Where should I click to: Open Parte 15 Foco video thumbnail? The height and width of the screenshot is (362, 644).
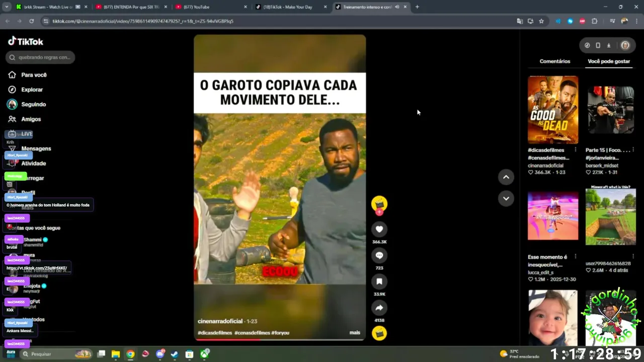click(611, 110)
